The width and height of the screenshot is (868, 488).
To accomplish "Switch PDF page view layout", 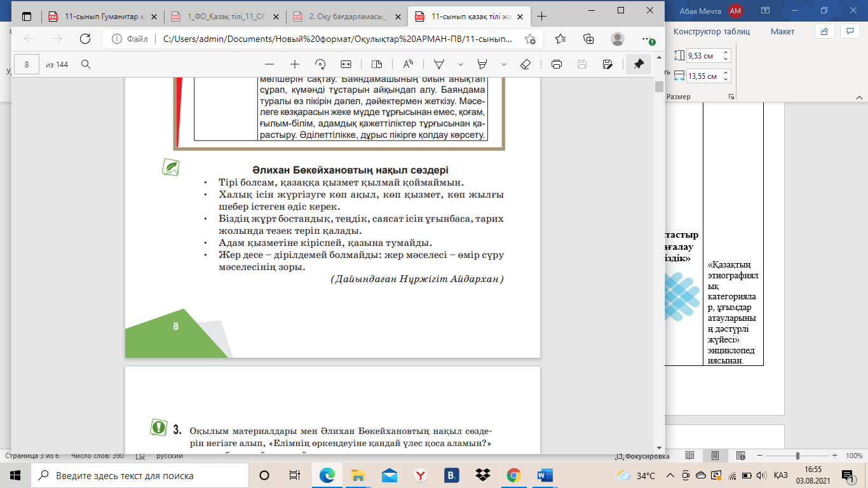I will click(x=376, y=64).
